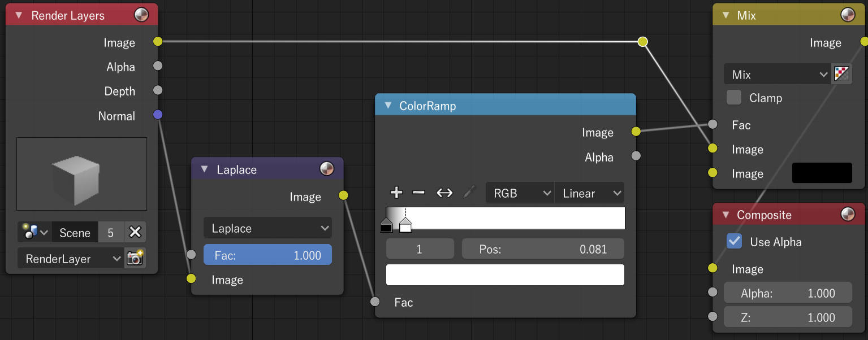Click the reroute point on the Image link
Image resolution: width=868 pixels, height=340 pixels.
pos(642,41)
